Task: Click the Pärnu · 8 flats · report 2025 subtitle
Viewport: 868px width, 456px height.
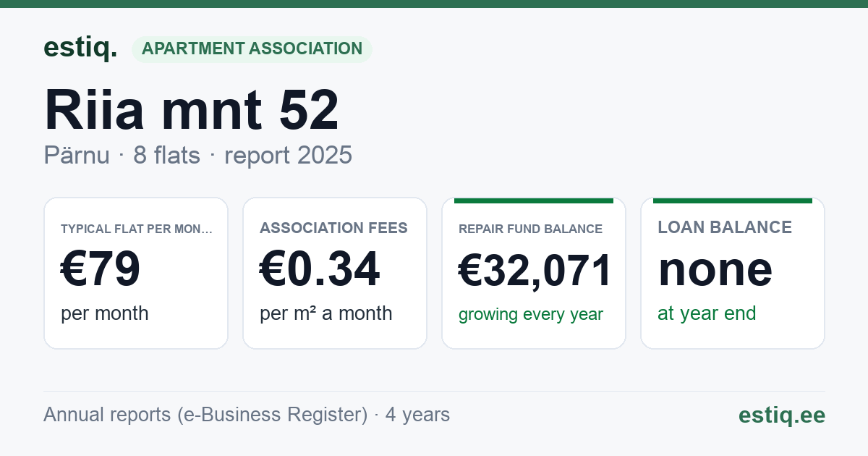Action: click(197, 155)
